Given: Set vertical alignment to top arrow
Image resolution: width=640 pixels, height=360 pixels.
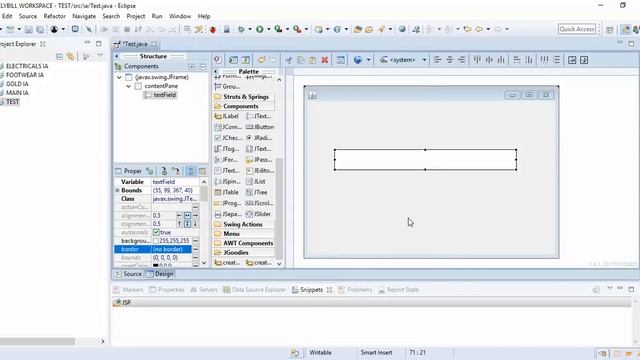Looking at the screenshot, I should (x=179, y=224).
